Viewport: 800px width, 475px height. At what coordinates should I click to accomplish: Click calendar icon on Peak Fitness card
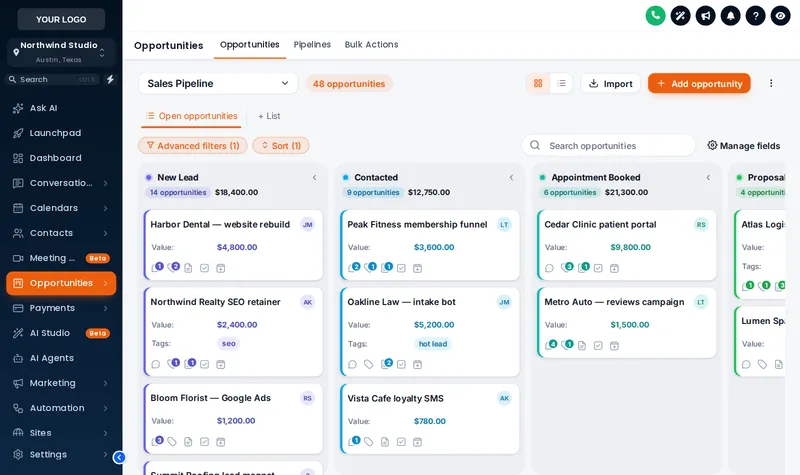click(x=417, y=268)
